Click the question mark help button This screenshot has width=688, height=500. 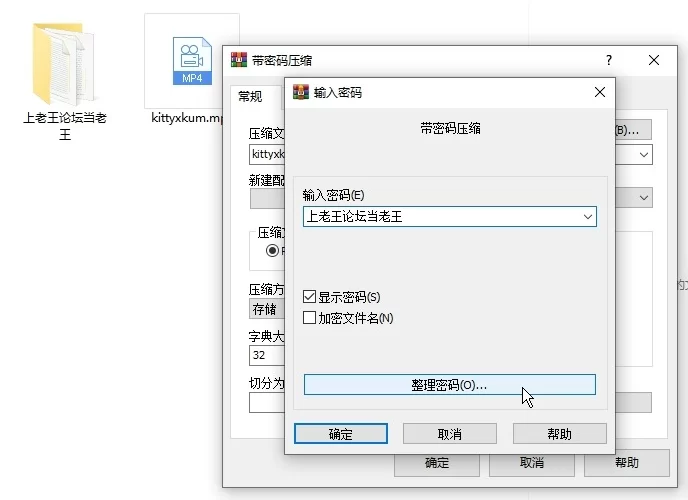[609, 60]
